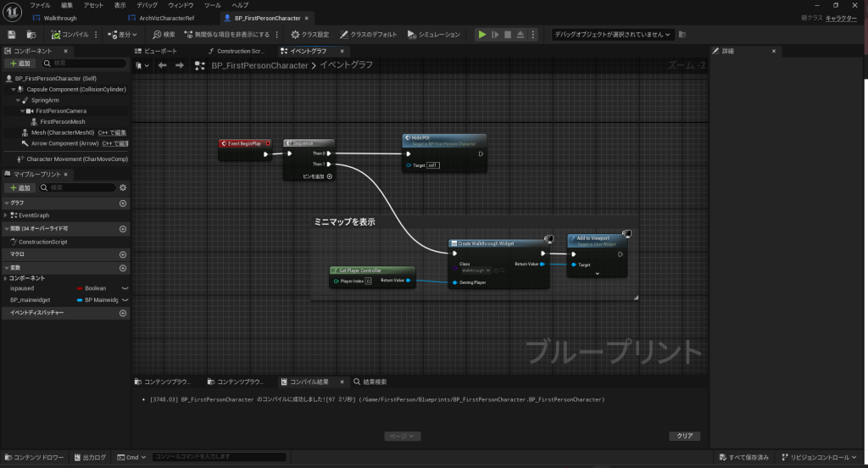
Task: Click the コンパイル (Compile) button
Action: 70,35
